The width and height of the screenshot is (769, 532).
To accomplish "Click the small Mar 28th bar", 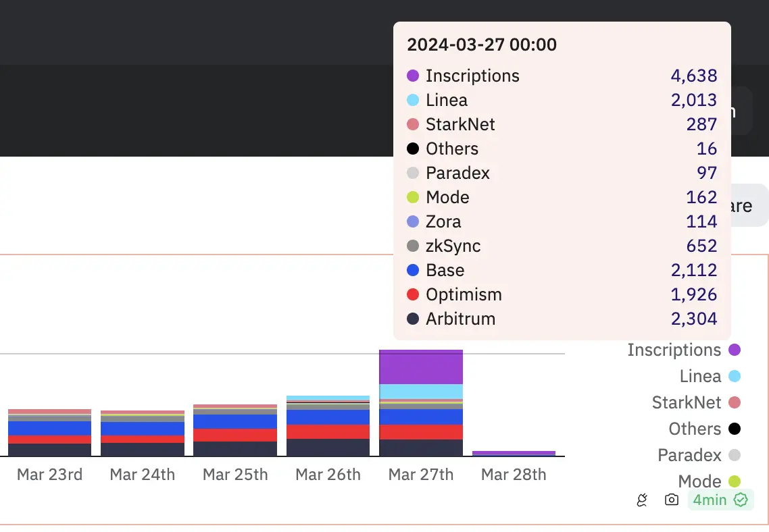I will point(514,453).
